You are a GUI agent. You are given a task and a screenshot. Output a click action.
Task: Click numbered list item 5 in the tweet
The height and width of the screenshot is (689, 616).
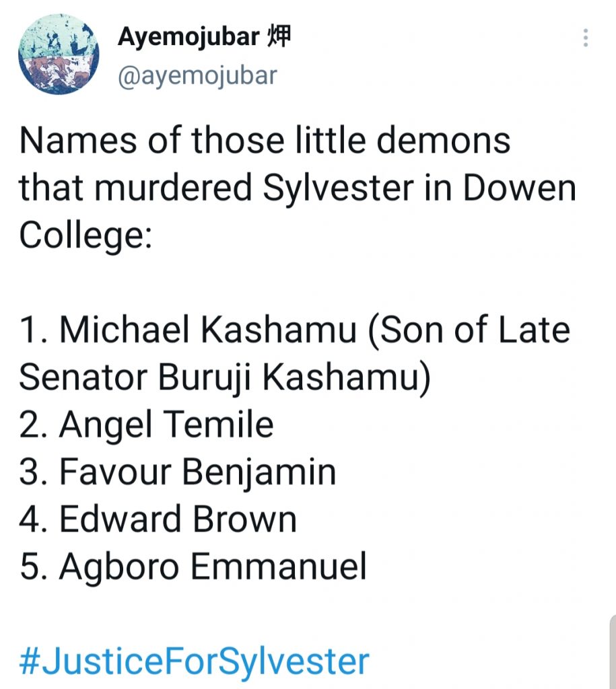(x=193, y=566)
